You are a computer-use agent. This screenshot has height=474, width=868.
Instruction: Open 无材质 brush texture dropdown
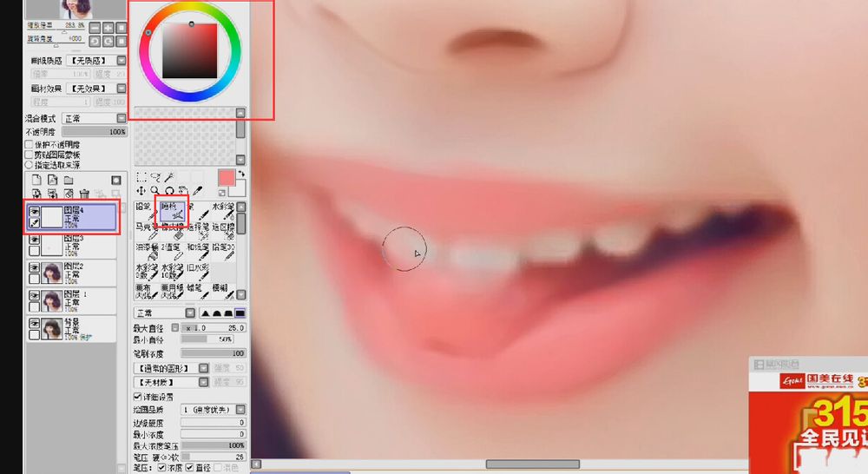204,382
